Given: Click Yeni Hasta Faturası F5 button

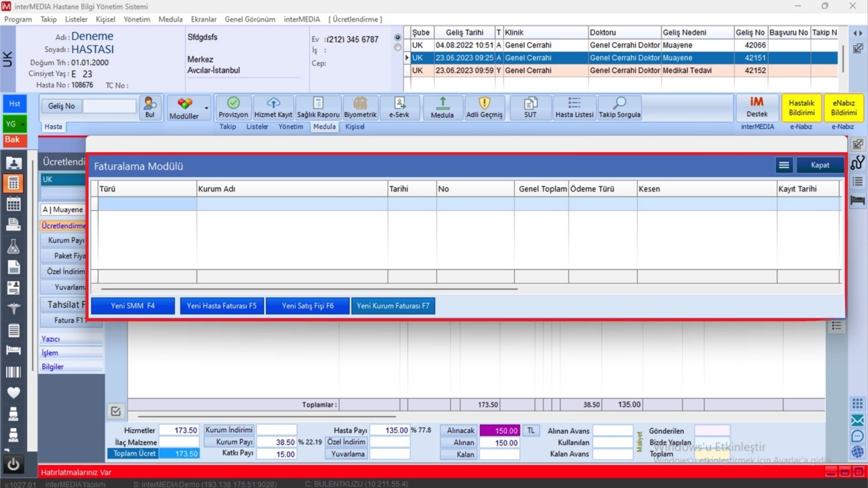Looking at the screenshot, I should coord(222,306).
